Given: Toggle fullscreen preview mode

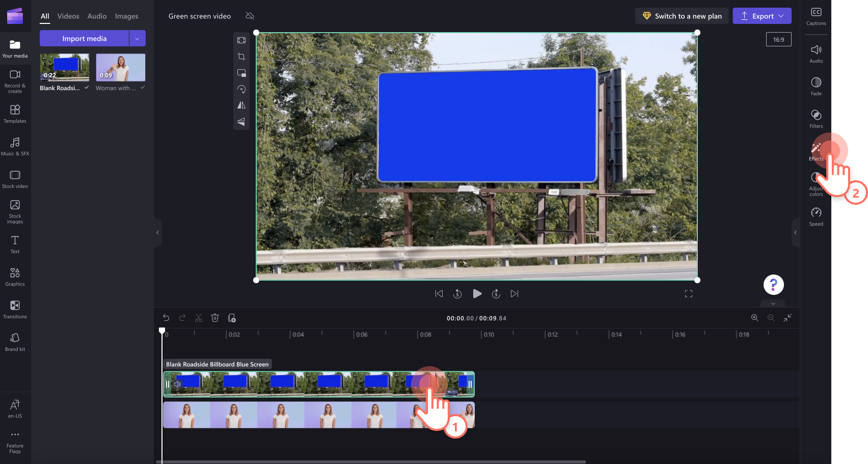Looking at the screenshot, I should pos(689,293).
